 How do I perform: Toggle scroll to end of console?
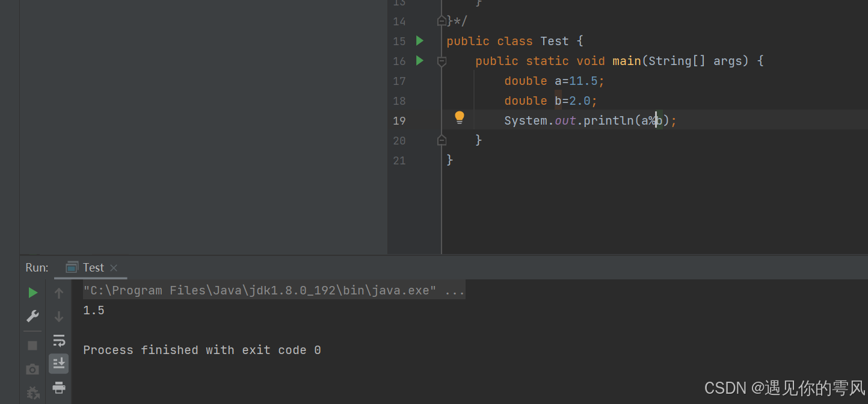tap(59, 364)
